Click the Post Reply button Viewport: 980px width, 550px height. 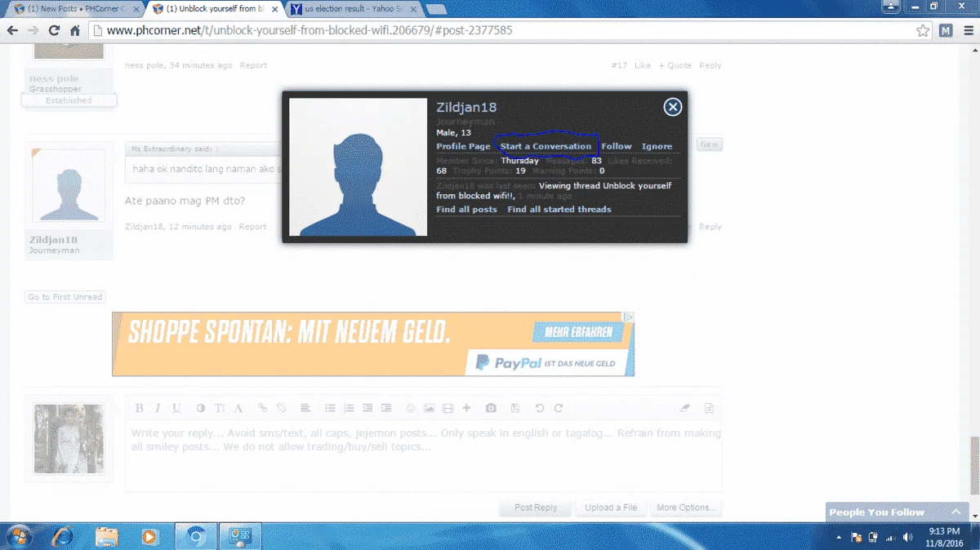pos(536,508)
